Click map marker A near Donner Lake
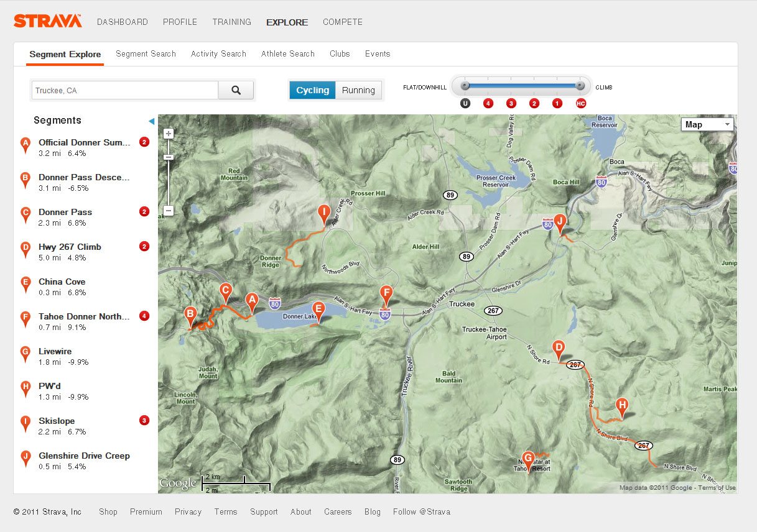 (252, 303)
